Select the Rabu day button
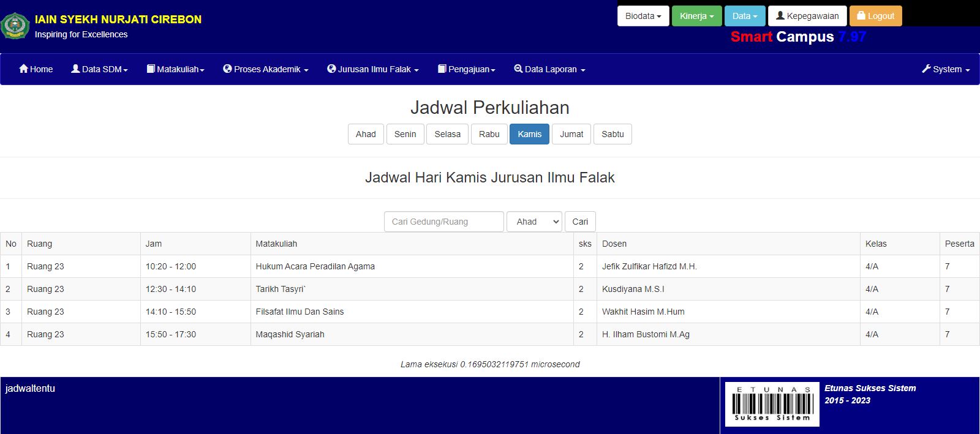This screenshot has height=434, width=980. (489, 134)
